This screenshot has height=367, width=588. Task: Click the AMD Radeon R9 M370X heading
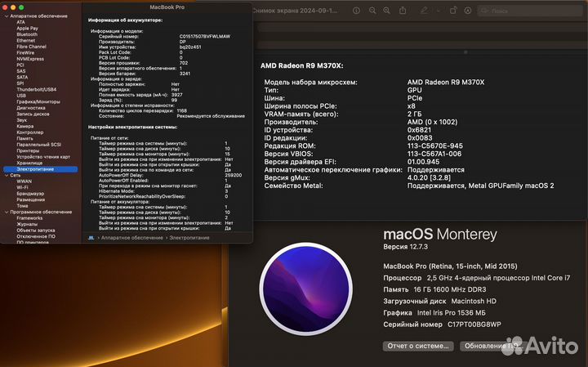point(302,65)
